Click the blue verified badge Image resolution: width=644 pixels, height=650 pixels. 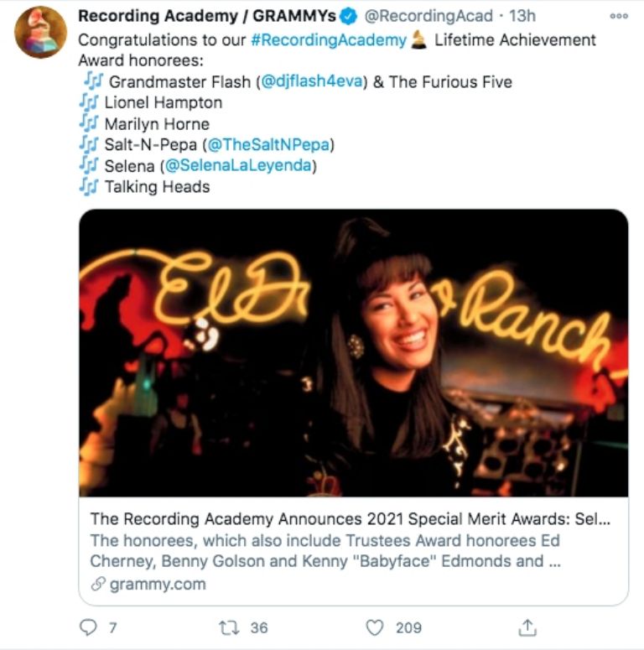[347, 16]
